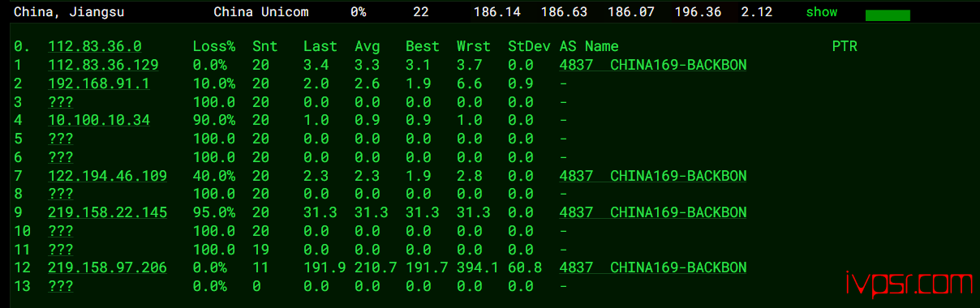This screenshot has height=308, width=980.
Task: Click the Avg column header
Action: point(367,47)
